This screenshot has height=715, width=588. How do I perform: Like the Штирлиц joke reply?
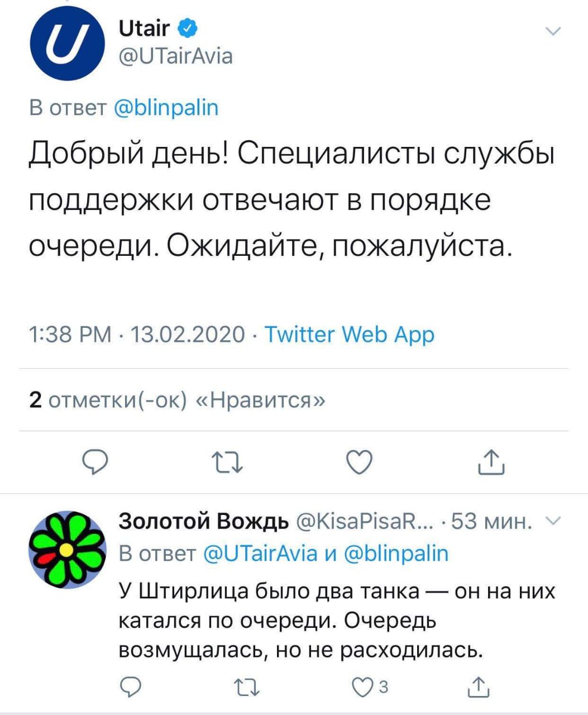[x=363, y=687]
